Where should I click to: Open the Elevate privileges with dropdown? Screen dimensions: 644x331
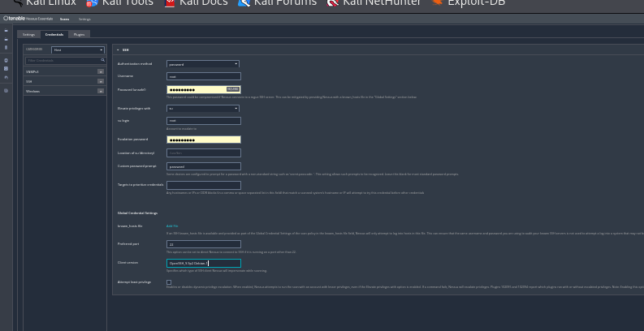coord(203,108)
